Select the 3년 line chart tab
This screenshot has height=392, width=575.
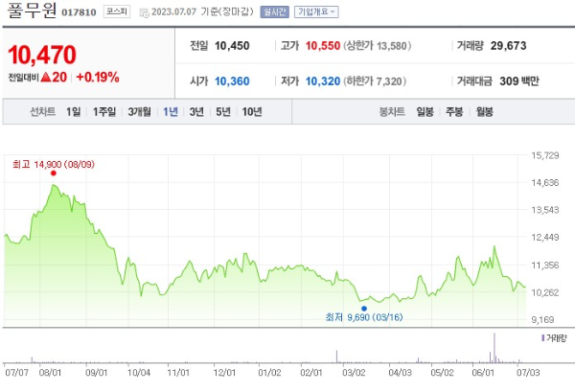[196, 111]
